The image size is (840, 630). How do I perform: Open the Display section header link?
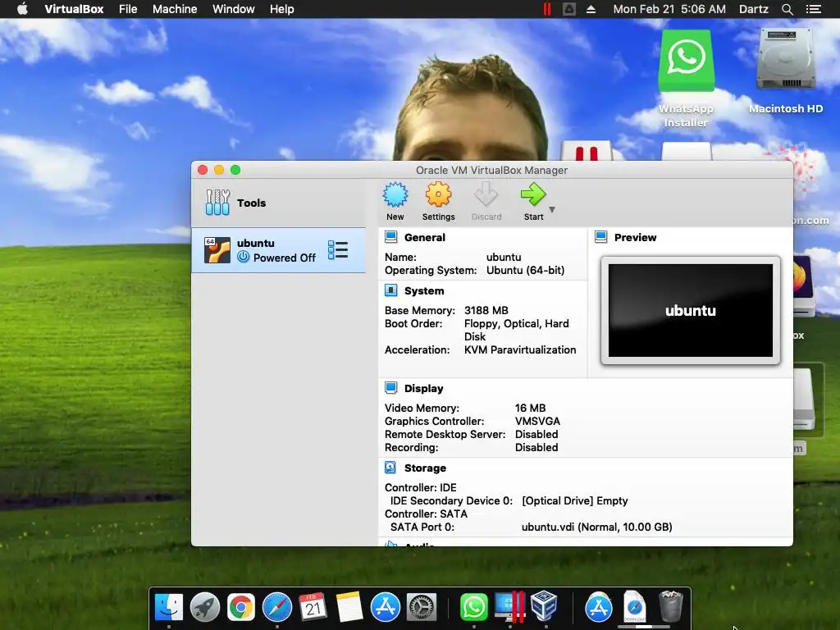424,388
